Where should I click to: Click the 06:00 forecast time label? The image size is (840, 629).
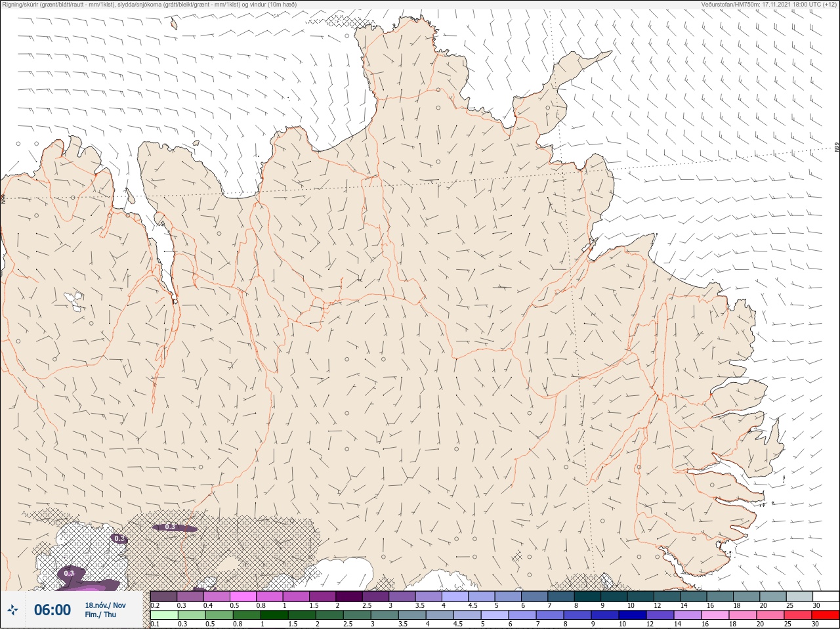tap(52, 610)
